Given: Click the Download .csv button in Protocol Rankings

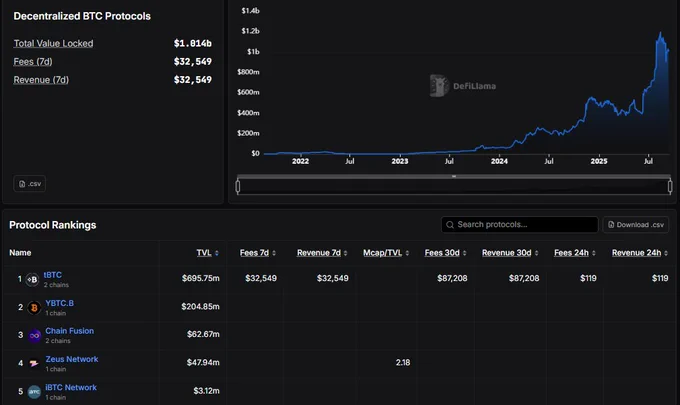Looking at the screenshot, I should click(x=635, y=225).
